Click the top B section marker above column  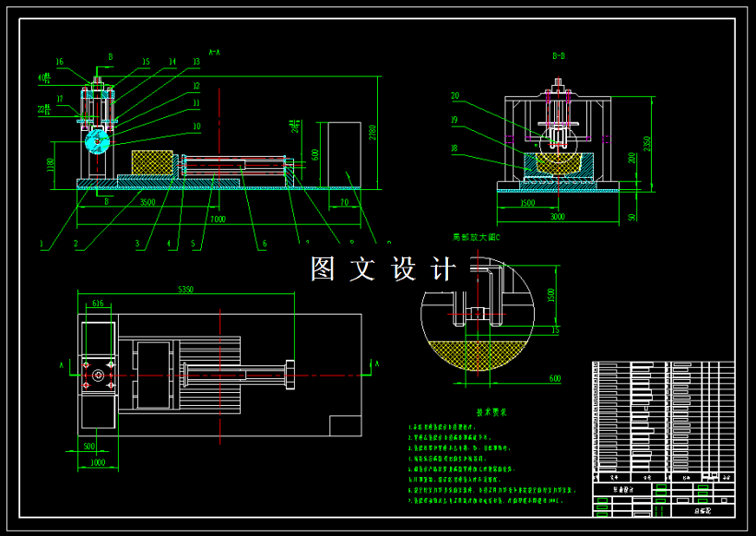[111, 57]
